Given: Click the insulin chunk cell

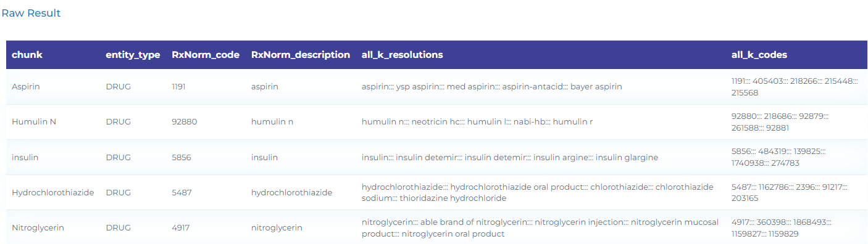Looking at the screenshot, I should click(25, 157).
